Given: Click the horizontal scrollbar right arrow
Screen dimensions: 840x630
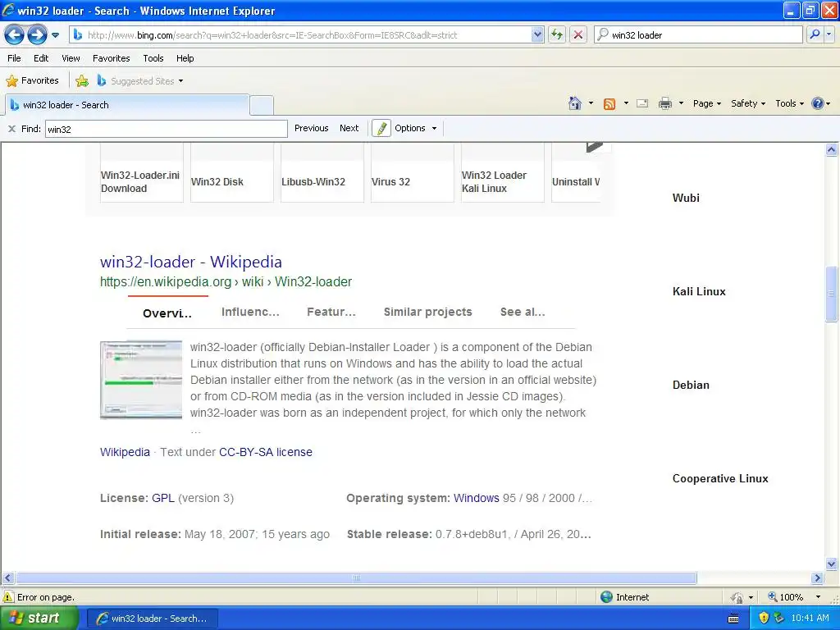Looking at the screenshot, I should click(x=817, y=578).
